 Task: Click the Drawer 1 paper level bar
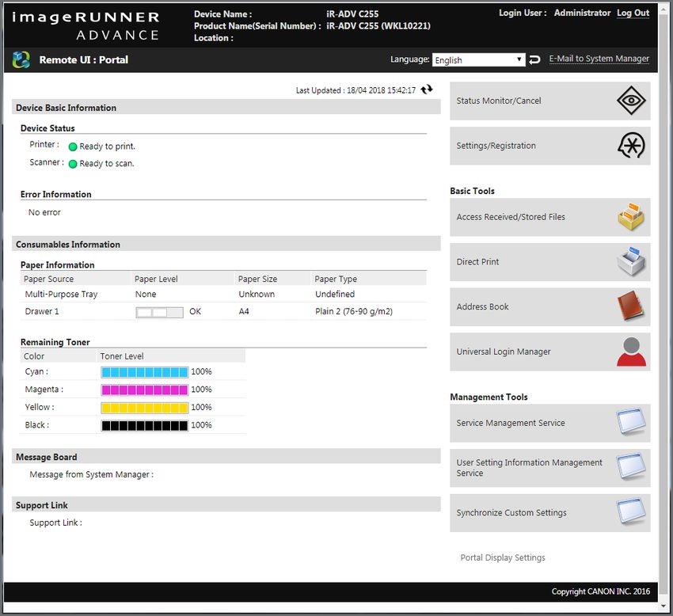tap(159, 312)
